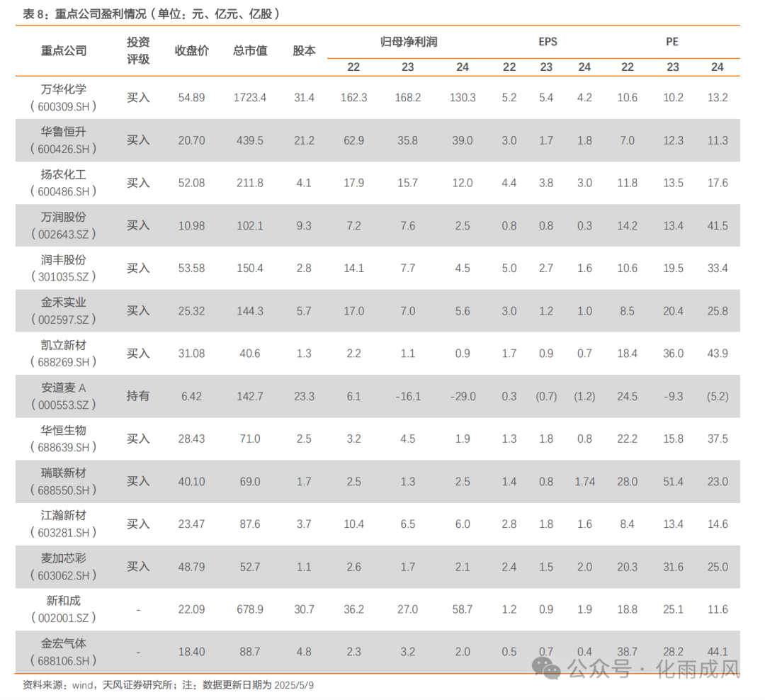Click company name '润丰股份'

coord(64,260)
